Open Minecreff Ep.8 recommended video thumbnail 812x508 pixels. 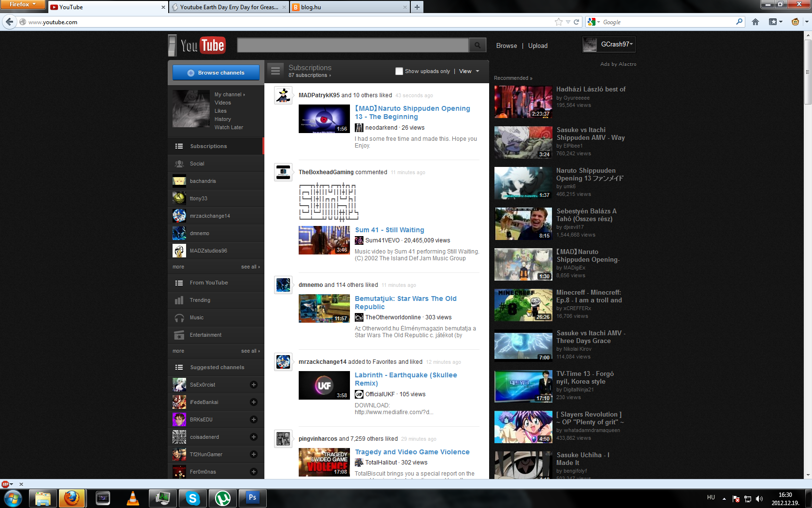[523, 305]
